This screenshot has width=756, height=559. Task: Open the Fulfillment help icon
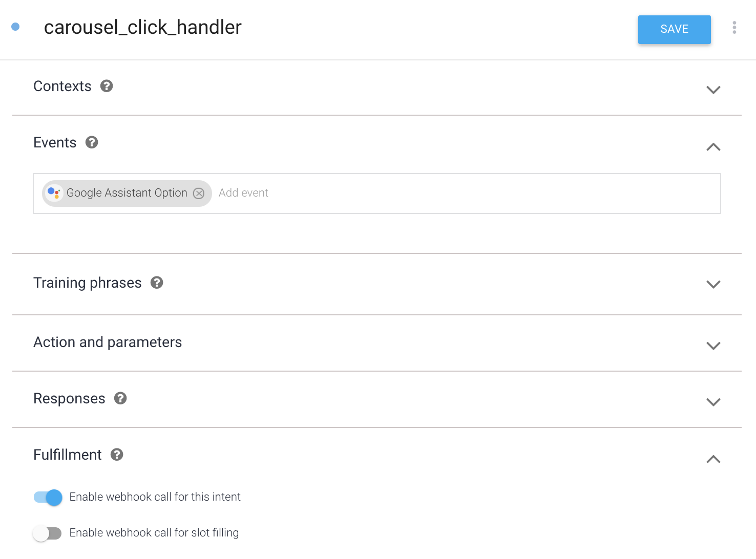click(x=117, y=455)
